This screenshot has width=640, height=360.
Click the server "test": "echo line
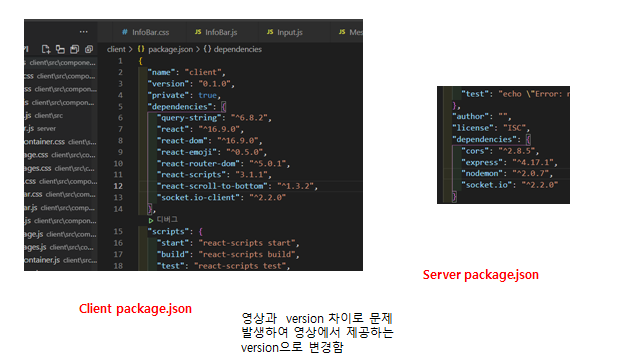click(x=516, y=94)
